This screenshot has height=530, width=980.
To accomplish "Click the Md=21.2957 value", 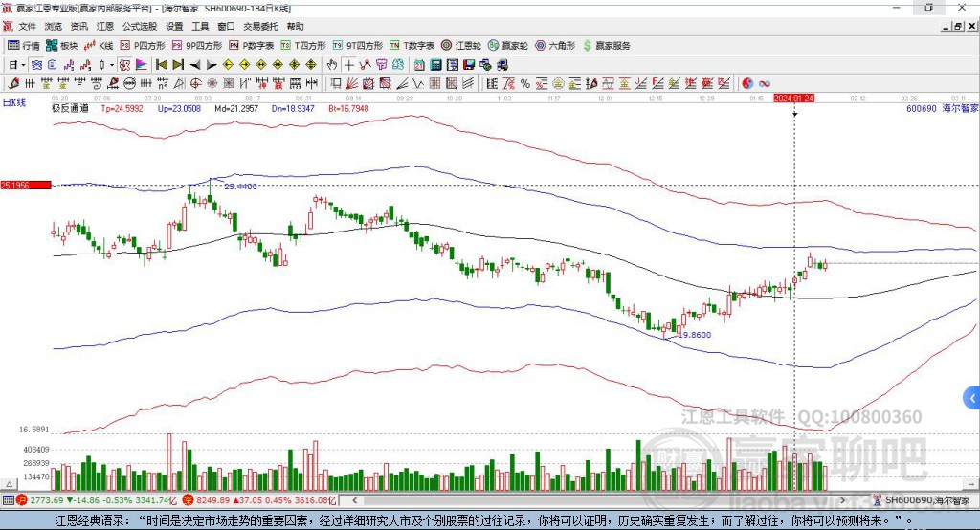I will [236, 109].
